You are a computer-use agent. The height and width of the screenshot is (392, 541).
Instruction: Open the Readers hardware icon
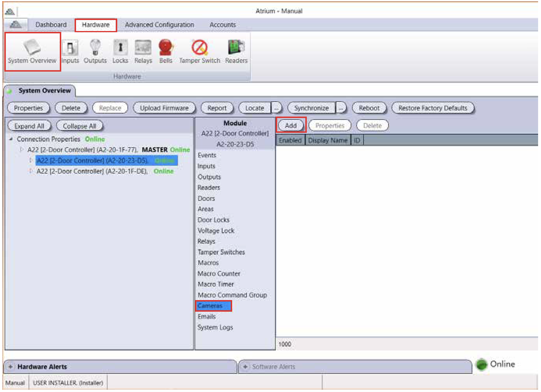pyautogui.click(x=236, y=52)
